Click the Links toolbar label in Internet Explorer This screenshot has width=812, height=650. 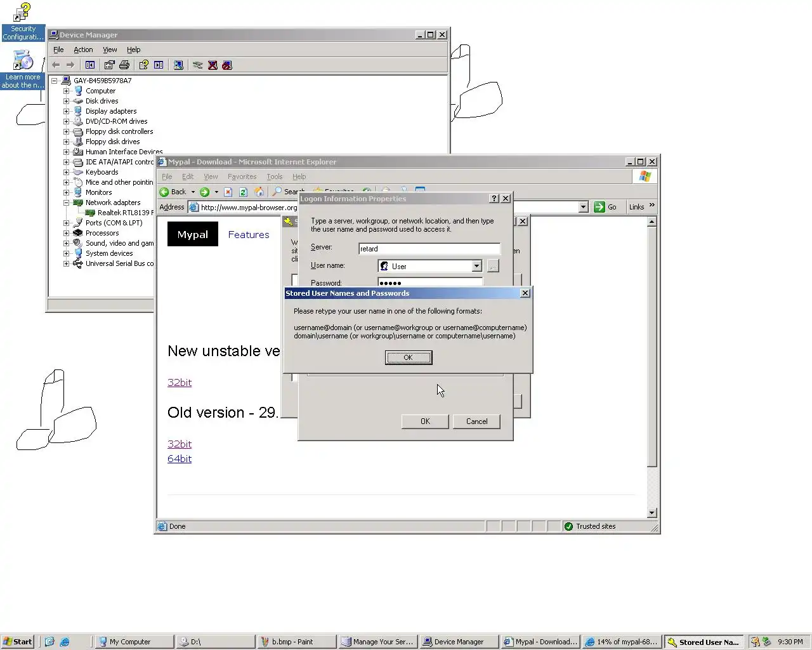point(636,207)
